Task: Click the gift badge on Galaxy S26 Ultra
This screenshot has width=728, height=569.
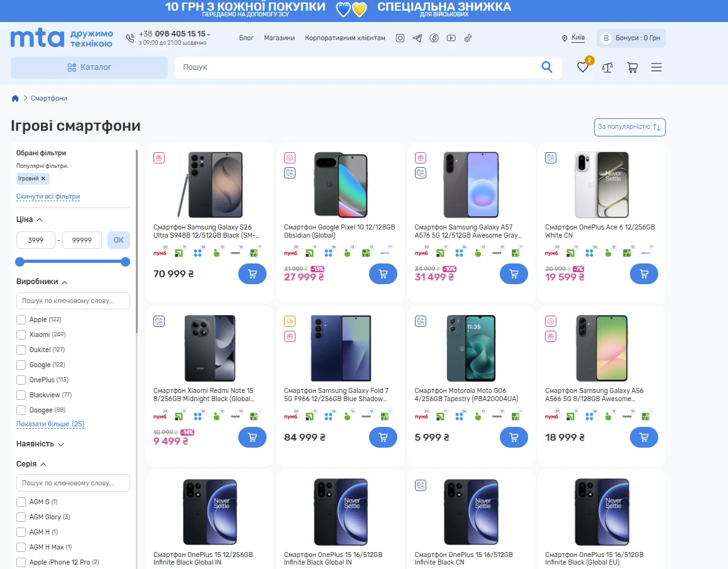Action: (159, 158)
